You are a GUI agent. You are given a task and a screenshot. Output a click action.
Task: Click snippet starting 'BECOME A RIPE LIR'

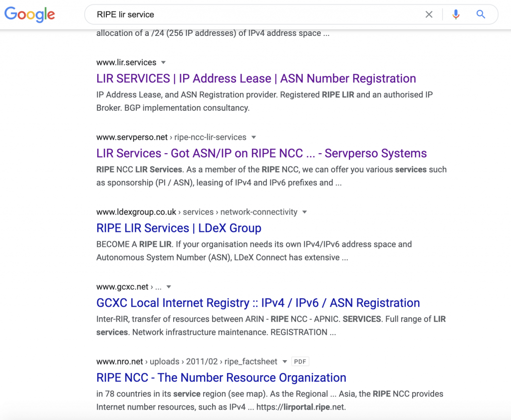tap(254, 251)
